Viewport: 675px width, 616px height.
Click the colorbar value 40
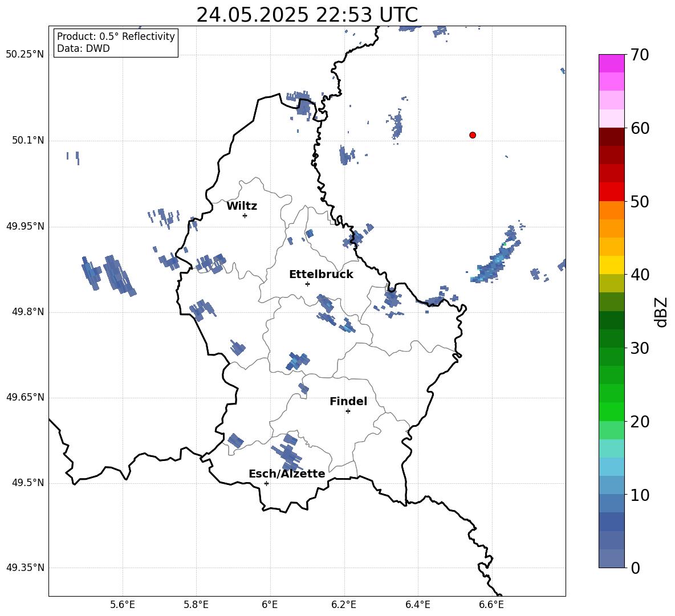pos(640,275)
